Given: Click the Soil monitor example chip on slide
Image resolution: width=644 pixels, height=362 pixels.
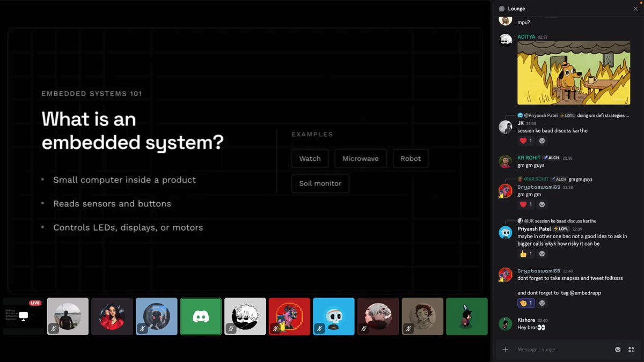Looking at the screenshot, I should (320, 183).
